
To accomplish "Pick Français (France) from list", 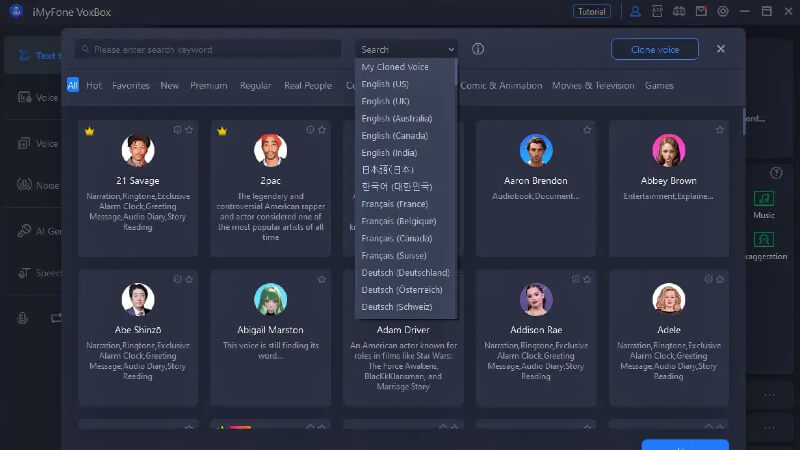I will pyautogui.click(x=394, y=204).
